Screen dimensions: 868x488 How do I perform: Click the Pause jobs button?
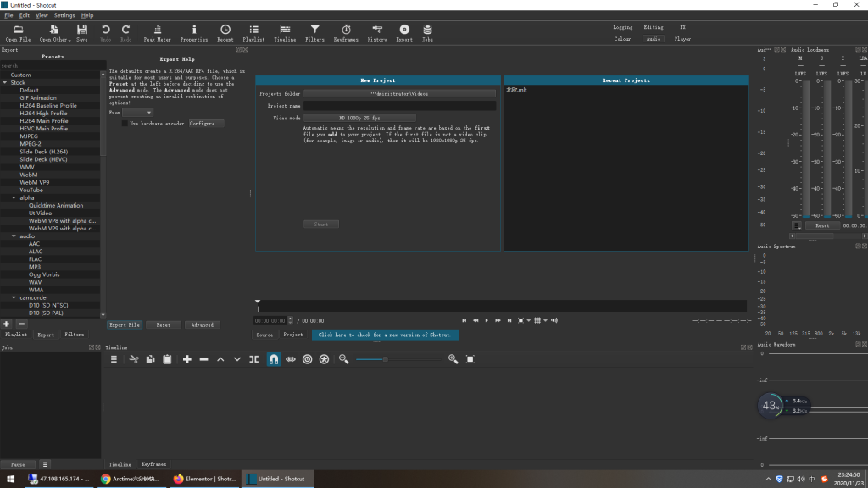point(18,464)
